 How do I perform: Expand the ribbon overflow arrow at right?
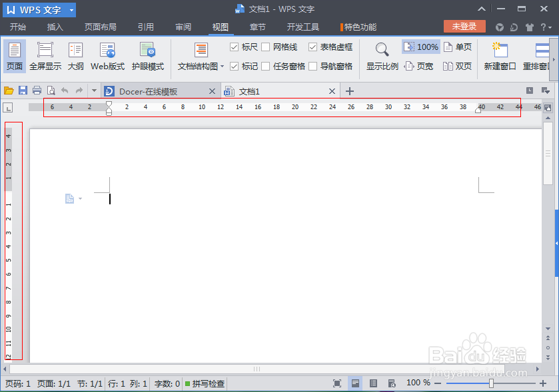[554, 59]
